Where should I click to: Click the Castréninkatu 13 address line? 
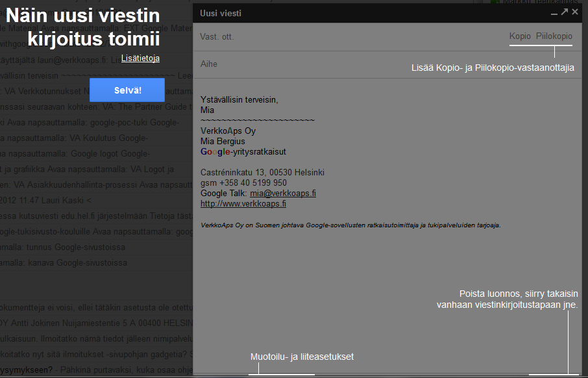coord(262,173)
